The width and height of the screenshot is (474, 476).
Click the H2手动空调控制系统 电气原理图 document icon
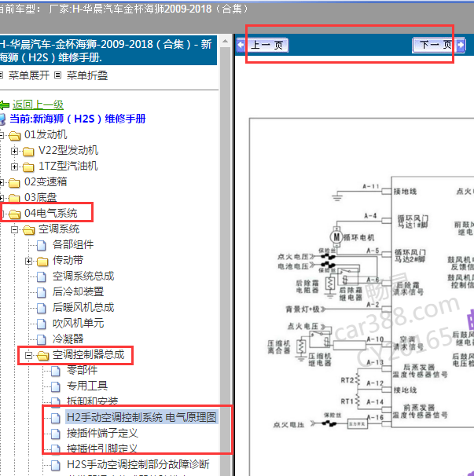pos(56,419)
